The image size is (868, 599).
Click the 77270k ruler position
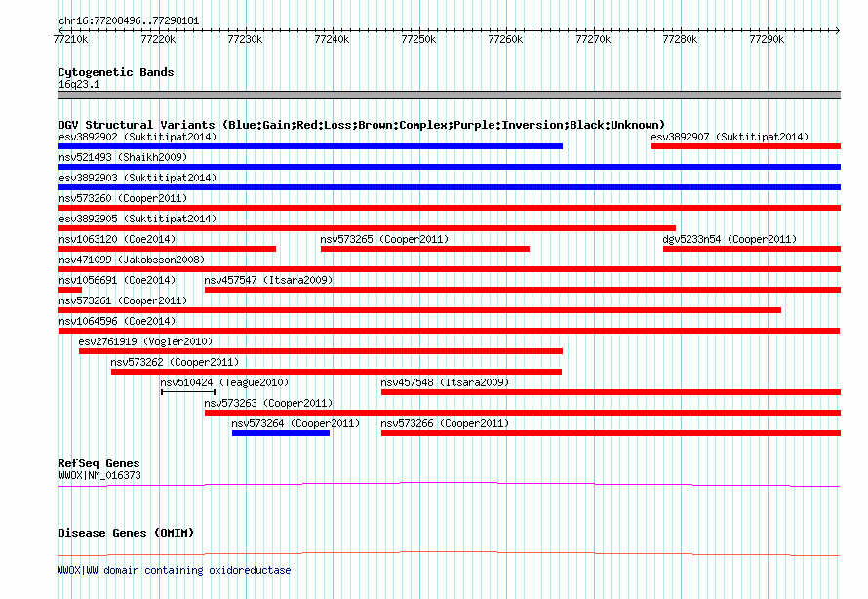(593, 39)
